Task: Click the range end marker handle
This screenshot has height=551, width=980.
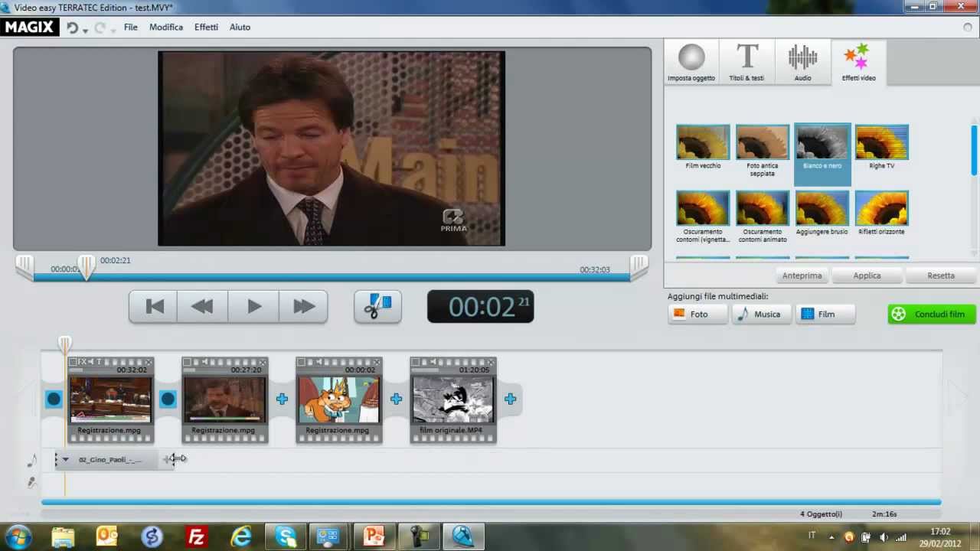Action: click(x=639, y=266)
